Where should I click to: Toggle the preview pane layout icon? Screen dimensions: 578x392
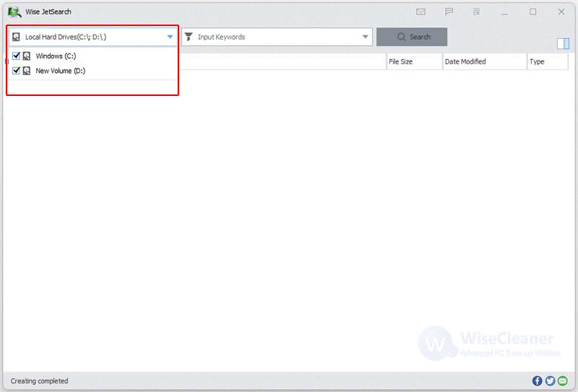pyautogui.click(x=563, y=43)
